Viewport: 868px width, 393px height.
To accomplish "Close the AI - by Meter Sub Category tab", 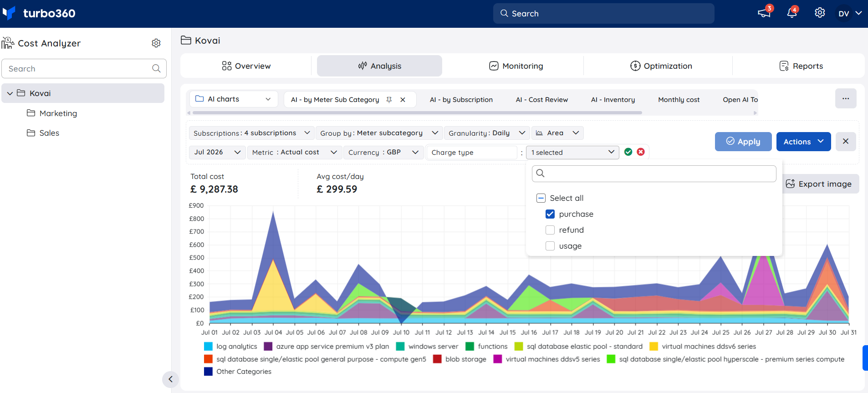I will [x=403, y=100].
